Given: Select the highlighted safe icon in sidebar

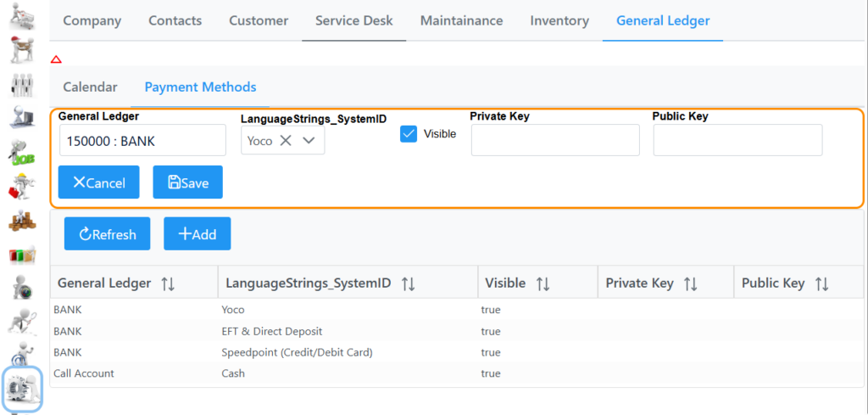Looking at the screenshot, I should 22,389.
